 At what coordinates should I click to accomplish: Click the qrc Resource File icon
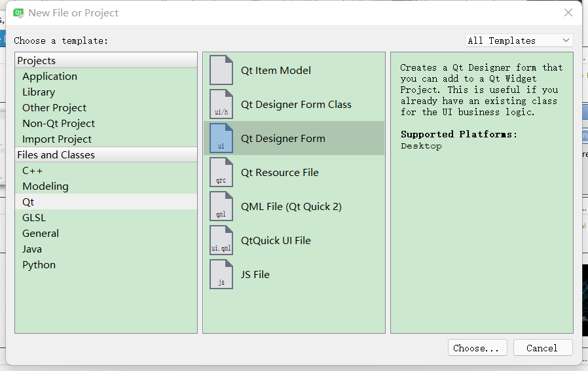(221, 172)
